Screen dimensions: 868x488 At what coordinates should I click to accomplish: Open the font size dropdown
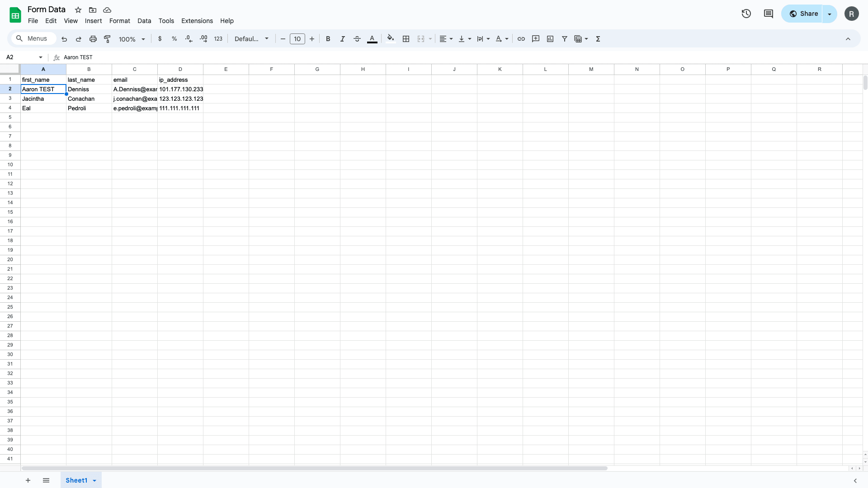(297, 39)
